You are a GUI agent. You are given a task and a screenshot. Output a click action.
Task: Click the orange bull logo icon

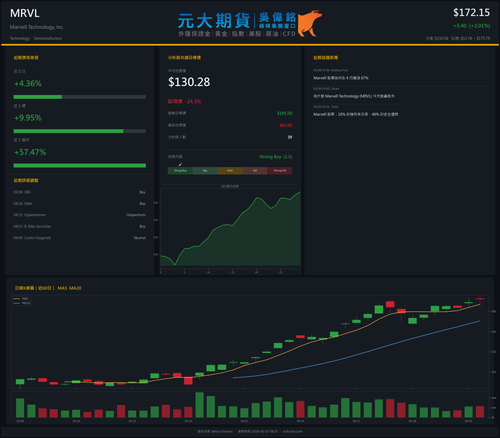coord(309,23)
